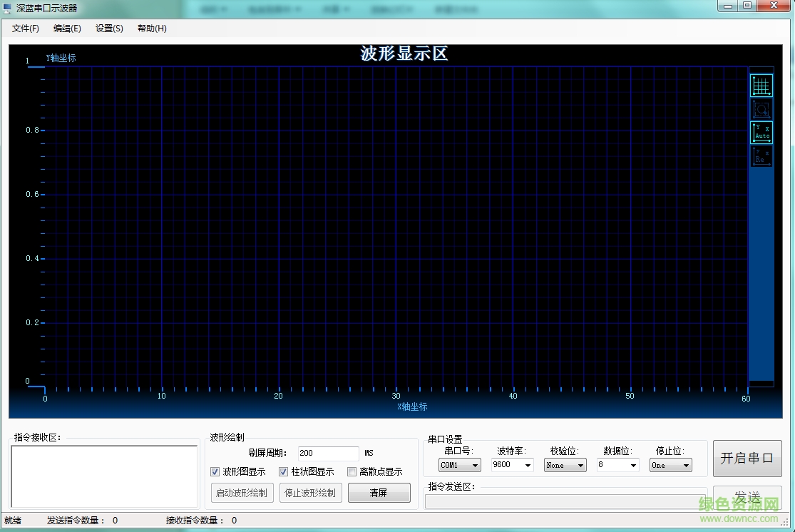Toggle 柱状图显示 checkbox
This screenshot has height=532, width=795.
284,472
